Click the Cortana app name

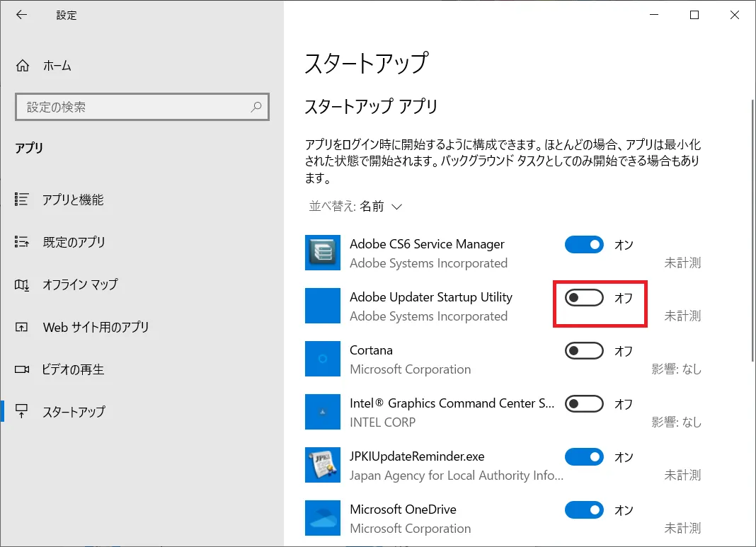point(371,350)
